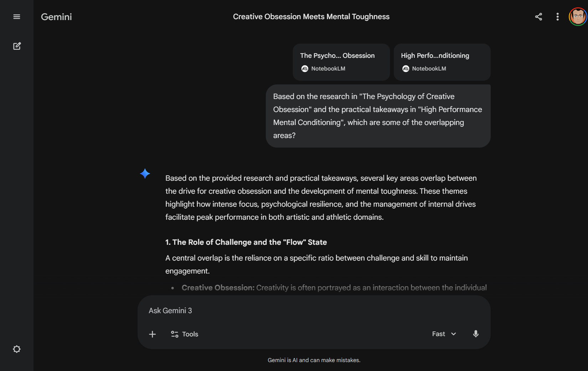Start a new chat with pencil icon

point(17,46)
